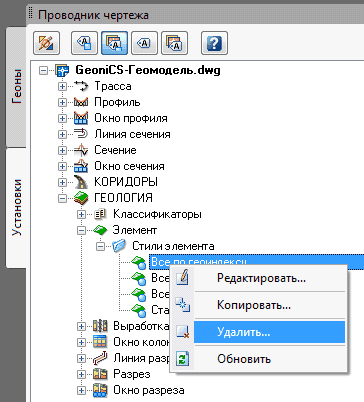This screenshot has width=364, height=402.
Task: Click the ГЕОЛОГИЯ green layers icon
Action: click(81, 198)
